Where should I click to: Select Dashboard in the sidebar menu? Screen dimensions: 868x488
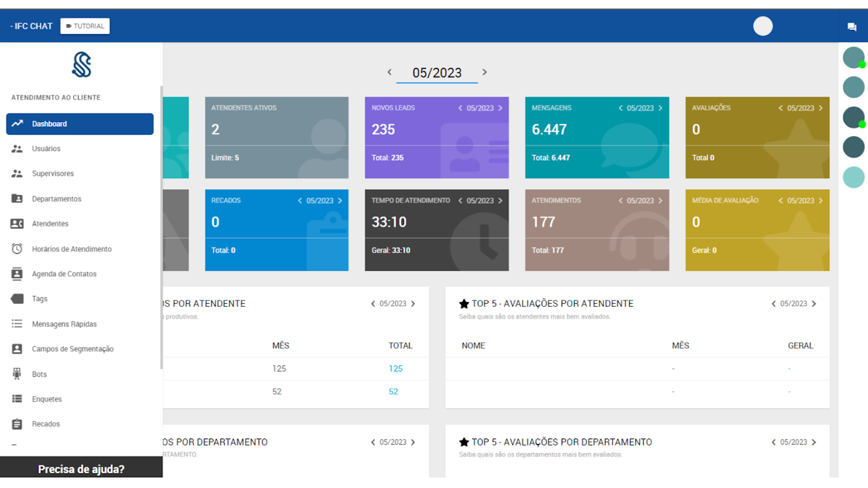(x=80, y=124)
